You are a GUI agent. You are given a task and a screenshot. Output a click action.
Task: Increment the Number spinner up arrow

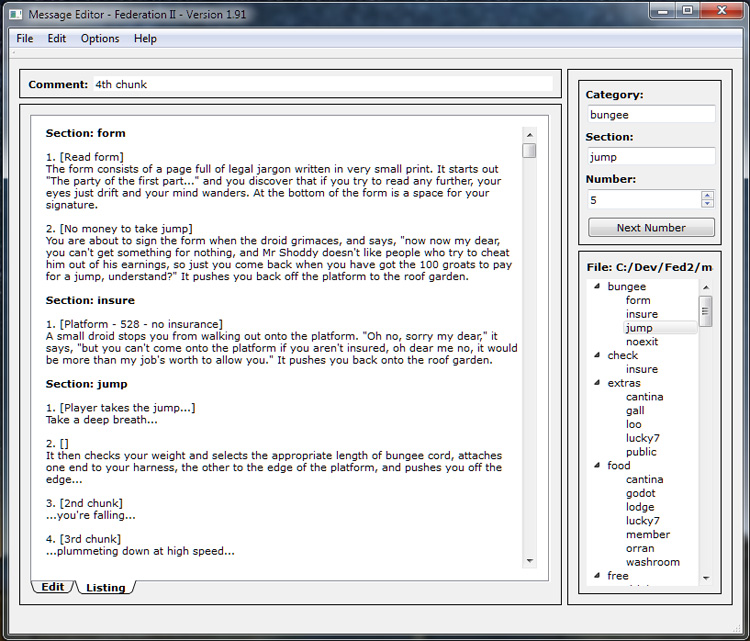click(x=707, y=195)
